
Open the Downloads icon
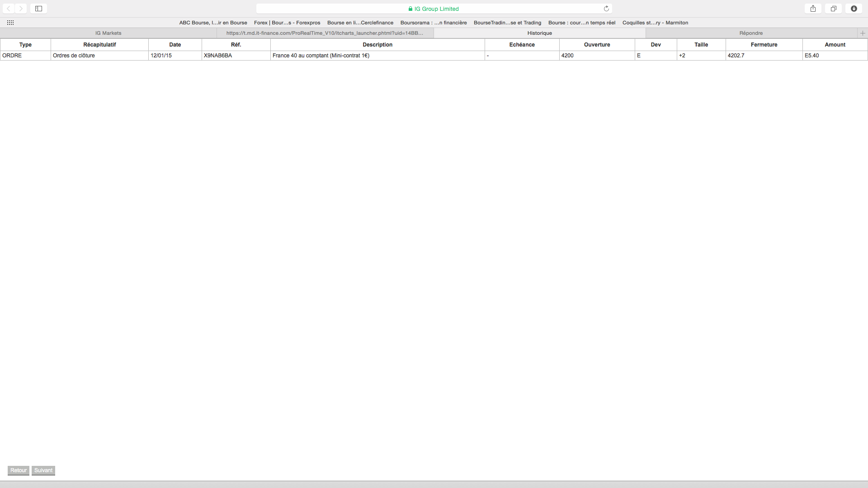[x=854, y=9]
